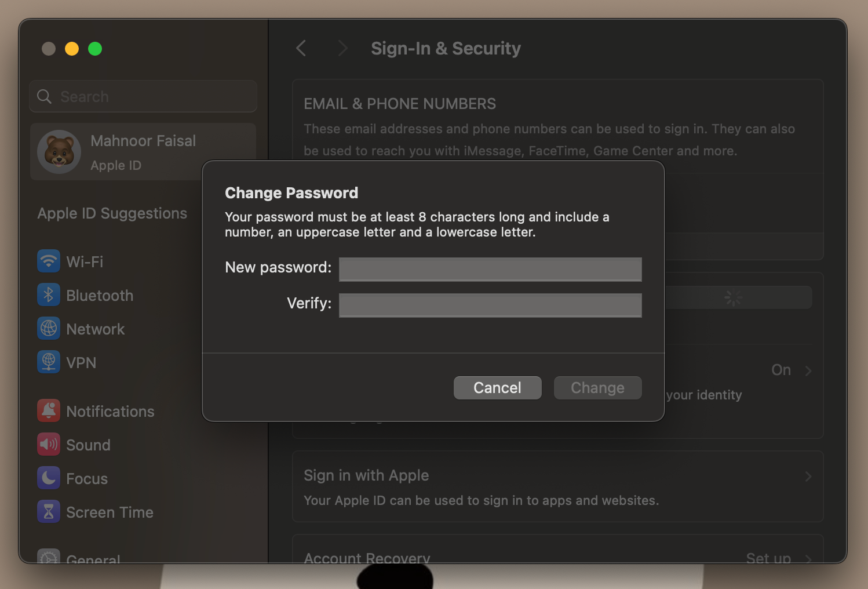Image resolution: width=868 pixels, height=589 pixels.
Task: Select General in the sidebar
Action: pyautogui.click(x=94, y=558)
